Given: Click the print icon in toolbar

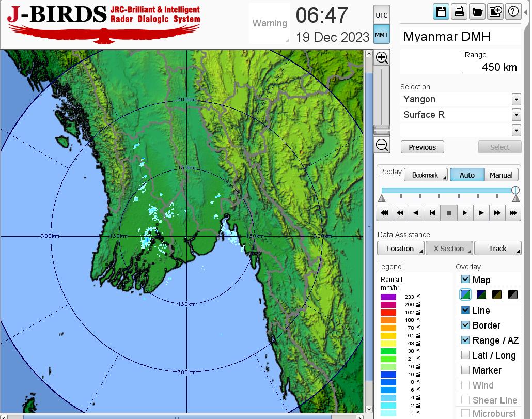Looking at the screenshot, I should [x=459, y=12].
